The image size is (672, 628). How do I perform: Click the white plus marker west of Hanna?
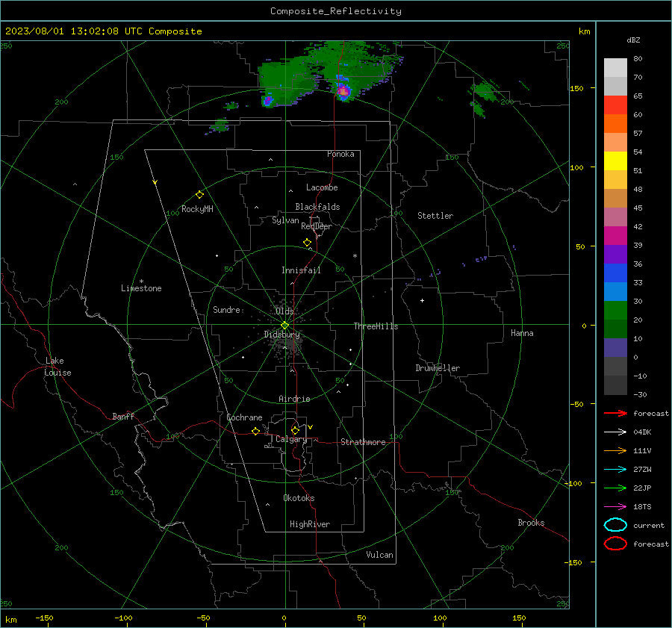point(422,300)
